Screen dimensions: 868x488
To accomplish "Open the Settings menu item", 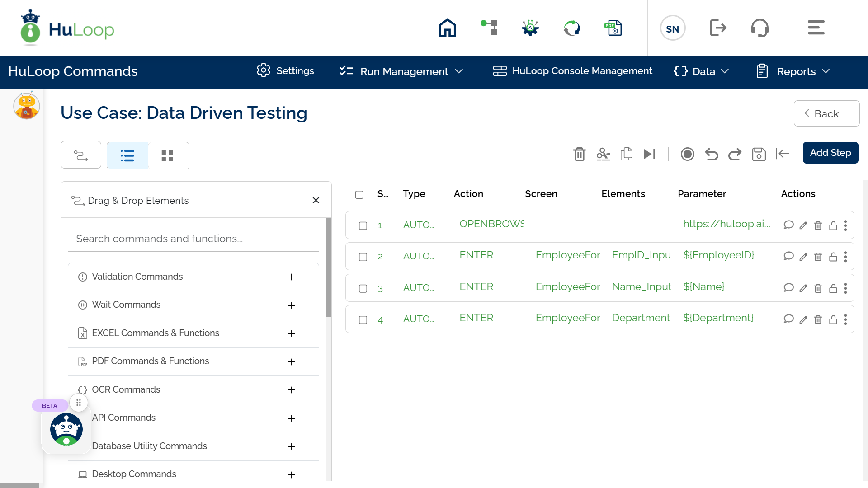I will tap(285, 71).
